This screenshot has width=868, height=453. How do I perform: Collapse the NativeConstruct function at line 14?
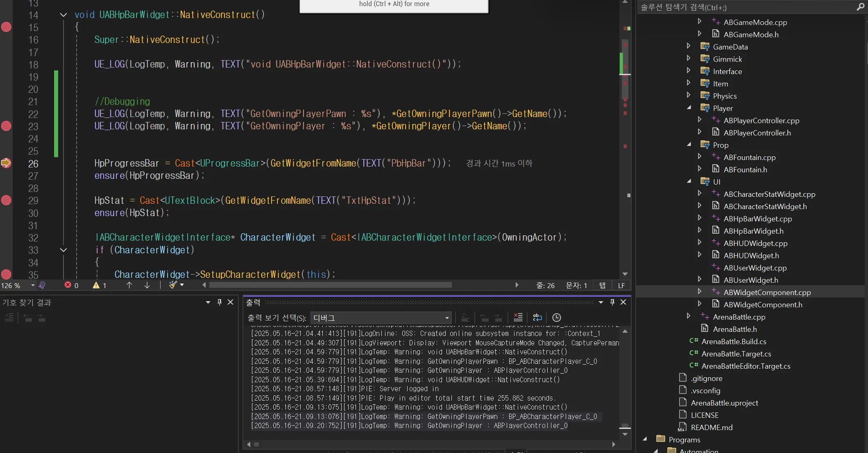tap(63, 15)
